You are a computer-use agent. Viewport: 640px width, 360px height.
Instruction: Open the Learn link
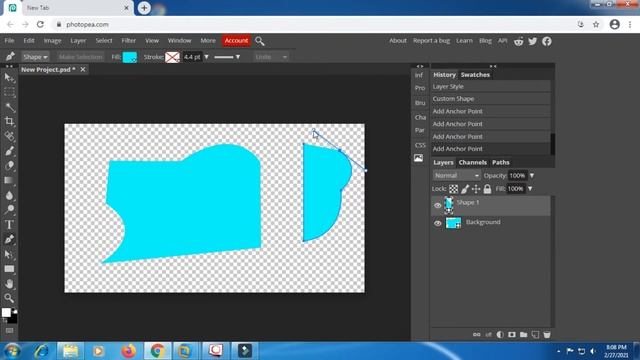(x=464, y=41)
